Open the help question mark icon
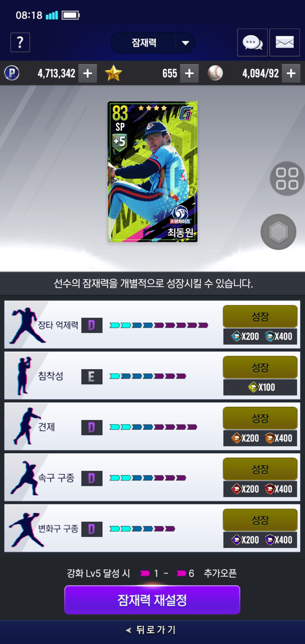 20,42
